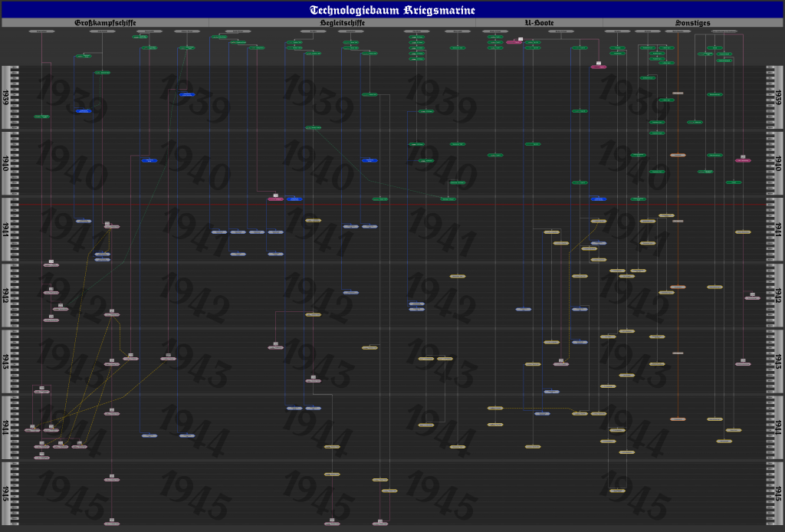
Task: Select the Sonstiges section header
Action: coord(693,22)
